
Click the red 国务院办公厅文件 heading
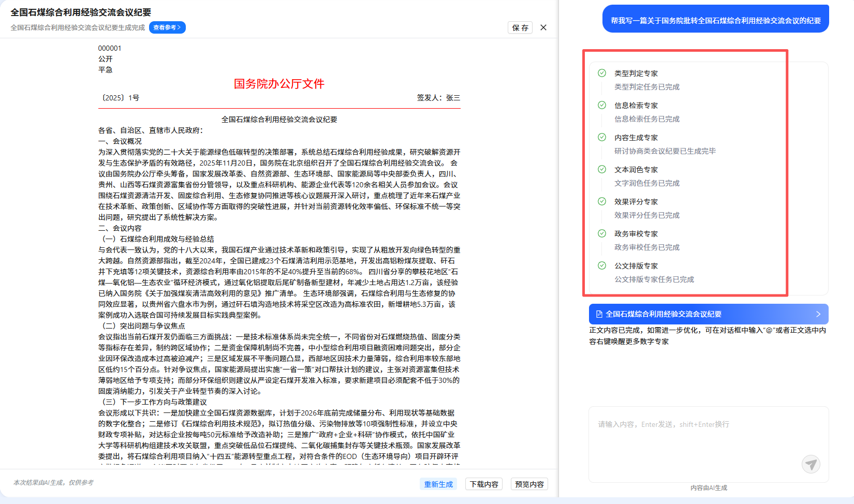pos(279,84)
